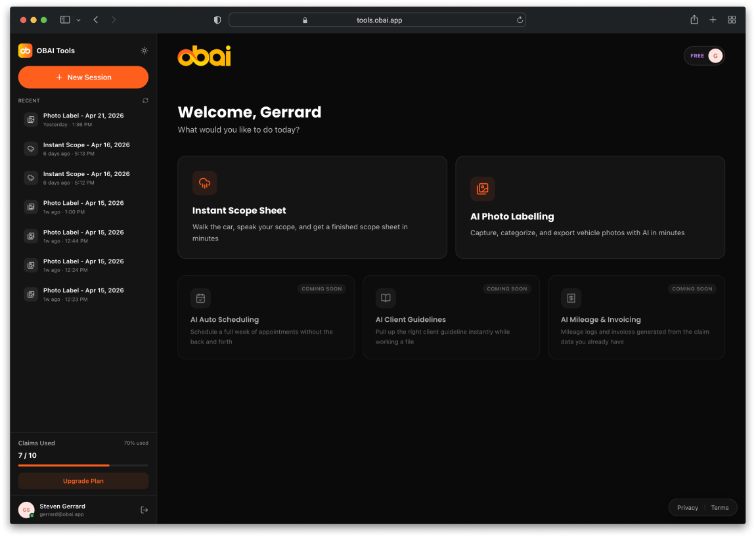Click the scope icon of the 5:13 PM session
The image size is (756, 538).
[x=31, y=148]
